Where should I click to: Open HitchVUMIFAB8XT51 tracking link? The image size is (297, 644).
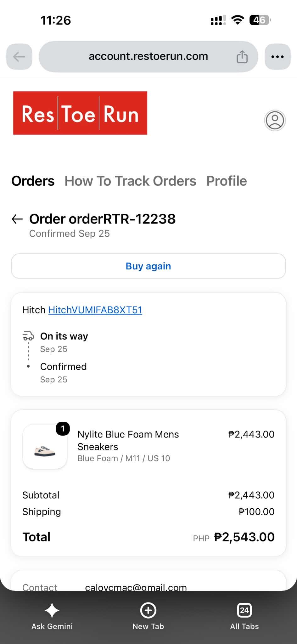[95, 310]
